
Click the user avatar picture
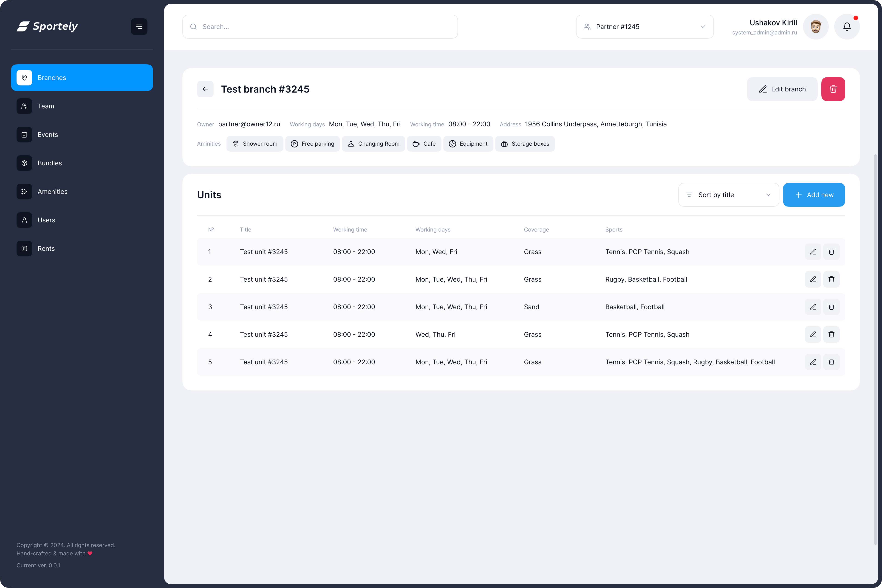[815, 27]
